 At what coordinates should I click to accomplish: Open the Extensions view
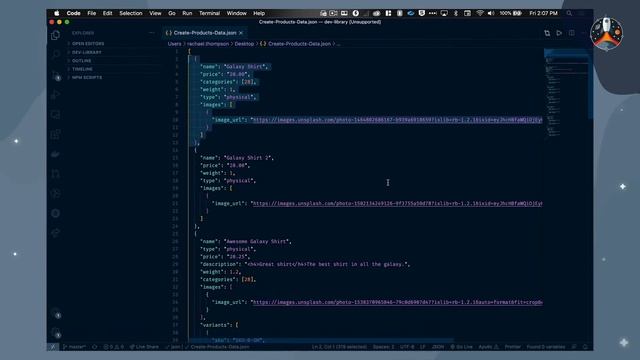click(56, 134)
